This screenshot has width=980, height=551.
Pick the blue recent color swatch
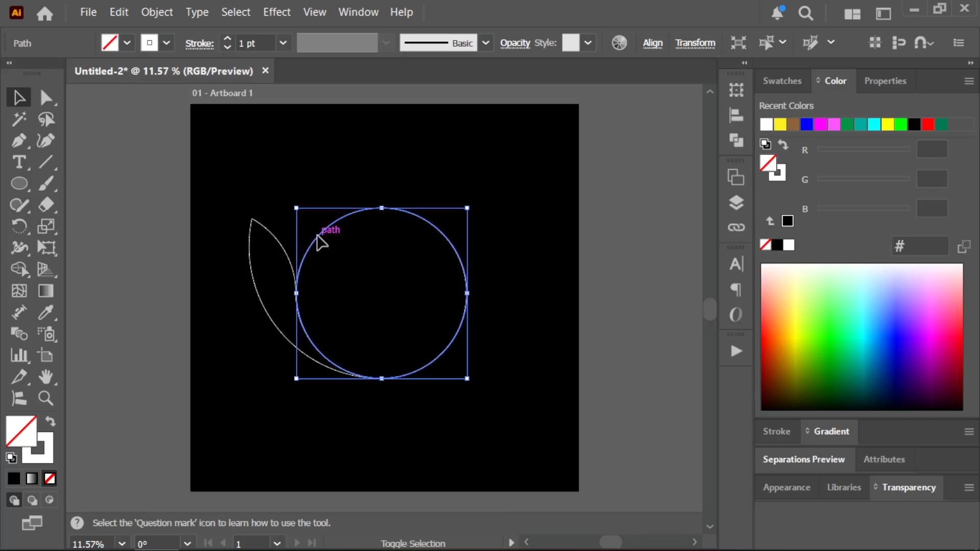(x=807, y=124)
